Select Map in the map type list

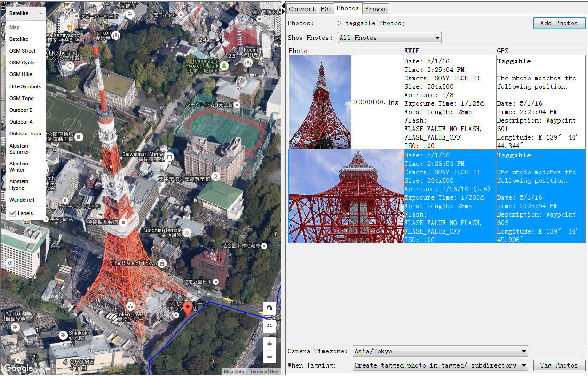pos(15,27)
